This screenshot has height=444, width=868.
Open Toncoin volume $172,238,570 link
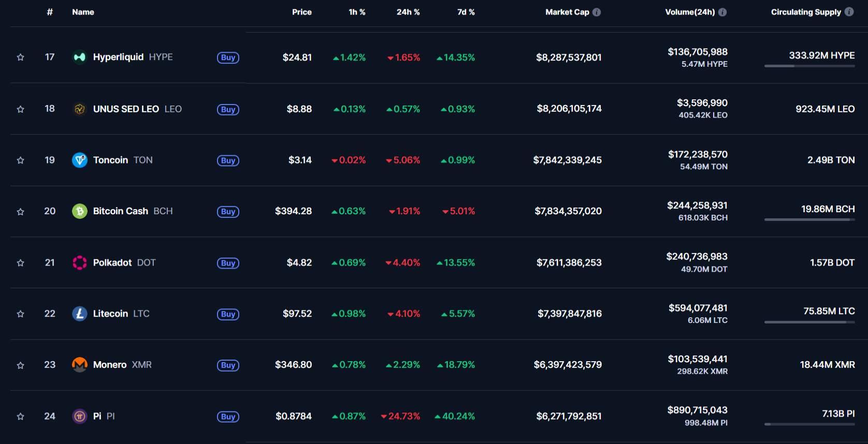point(698,154)
